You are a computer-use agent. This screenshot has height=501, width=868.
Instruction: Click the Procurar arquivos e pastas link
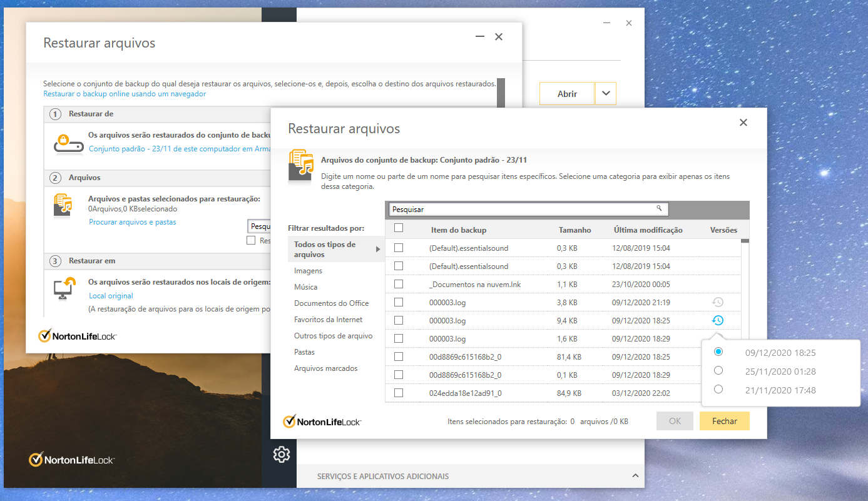[133, 222]
